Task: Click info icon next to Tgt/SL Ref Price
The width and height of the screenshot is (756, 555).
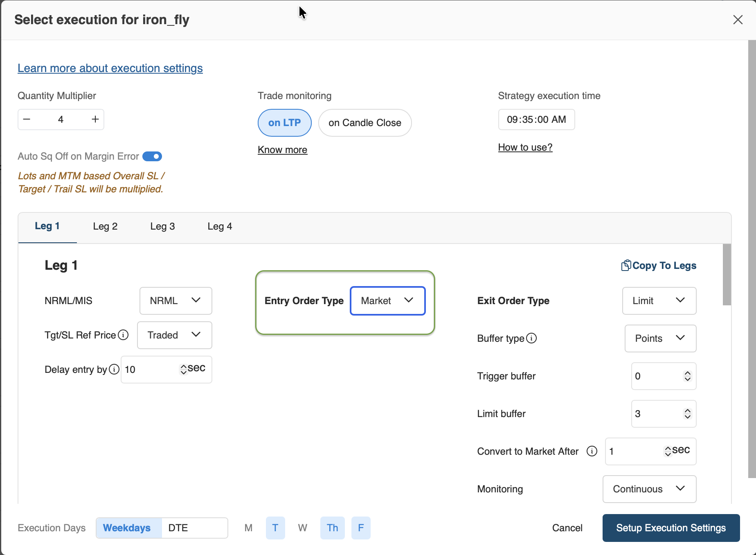Action: click(123, 335)
